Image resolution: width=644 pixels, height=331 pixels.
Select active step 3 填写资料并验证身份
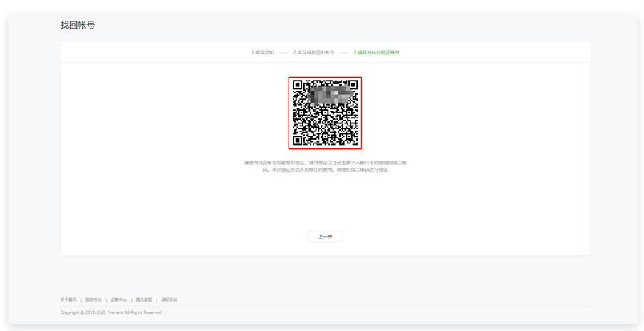point(376,52)
